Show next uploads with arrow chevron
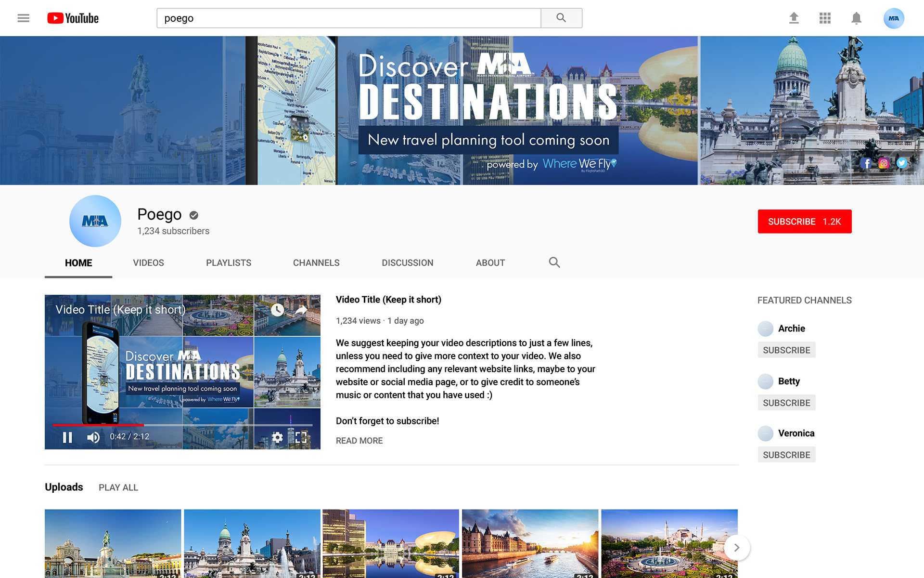The width and height of the screenshot is (924, 578). coord(736,548)
